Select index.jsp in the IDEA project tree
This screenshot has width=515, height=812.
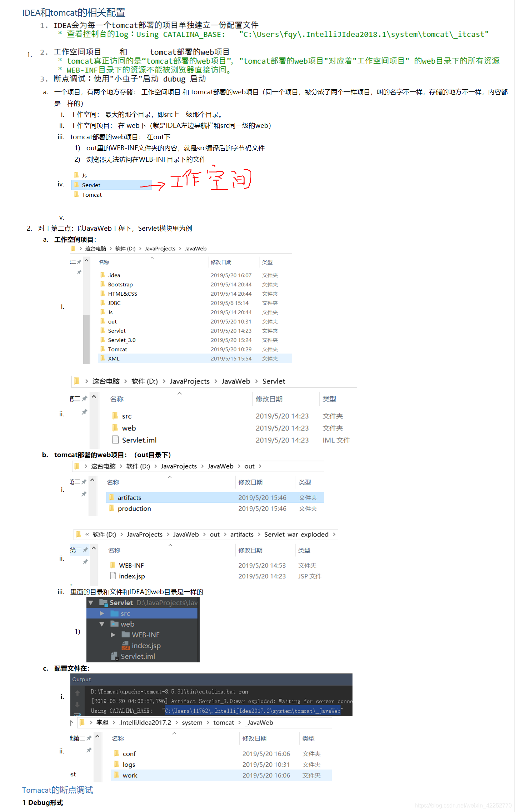146,646
